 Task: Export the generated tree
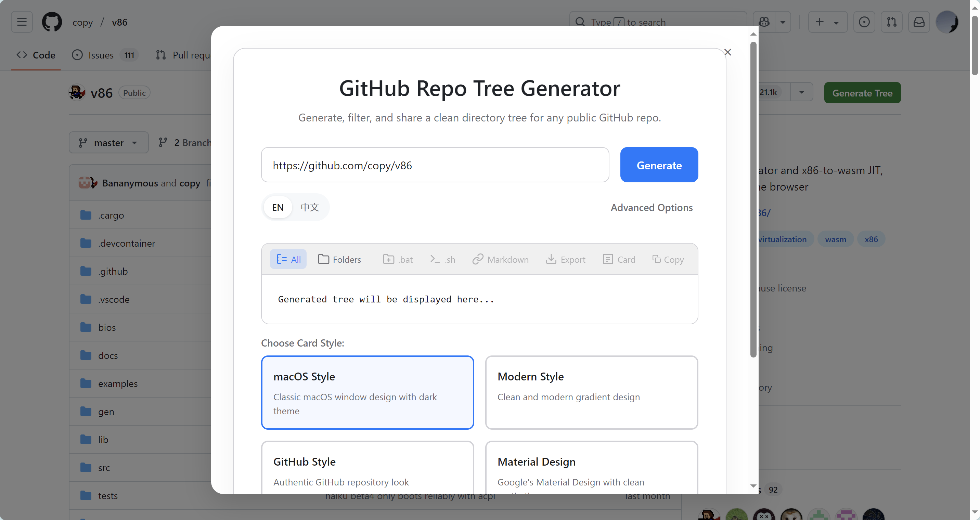coord(566,259)
